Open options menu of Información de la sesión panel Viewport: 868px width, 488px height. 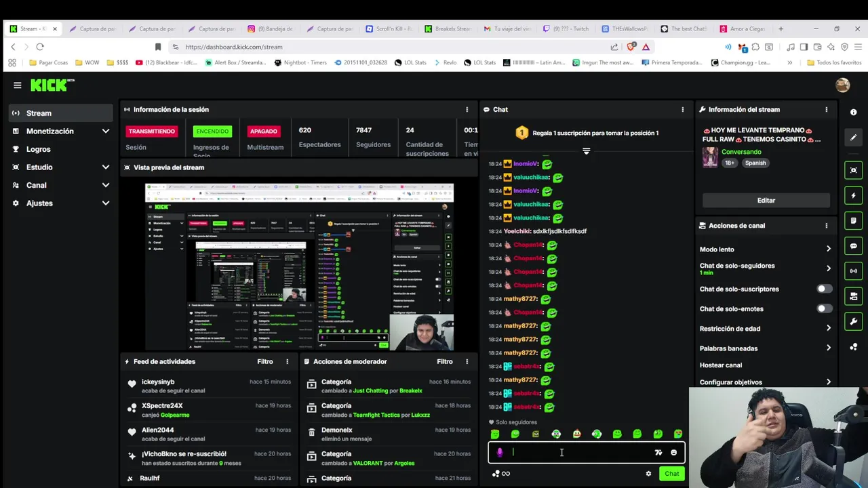click(x=467, y=109)
